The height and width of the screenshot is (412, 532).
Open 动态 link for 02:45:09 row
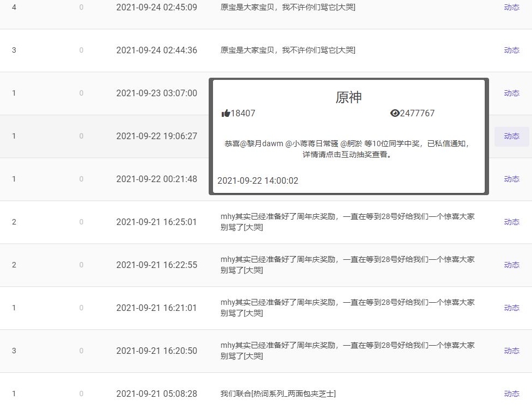(x=511, y=8)
